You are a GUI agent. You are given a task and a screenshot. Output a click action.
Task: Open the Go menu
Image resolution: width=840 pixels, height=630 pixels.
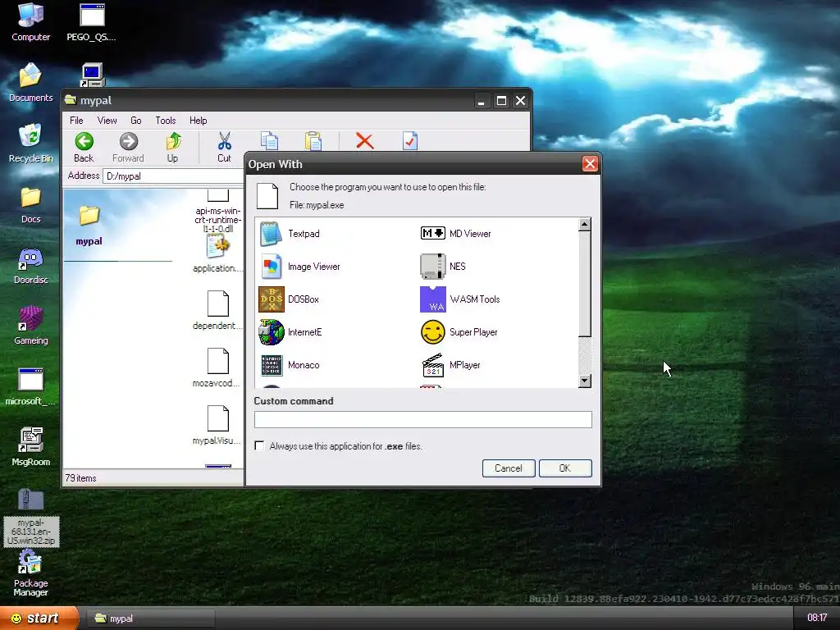(x=136, y=121)
